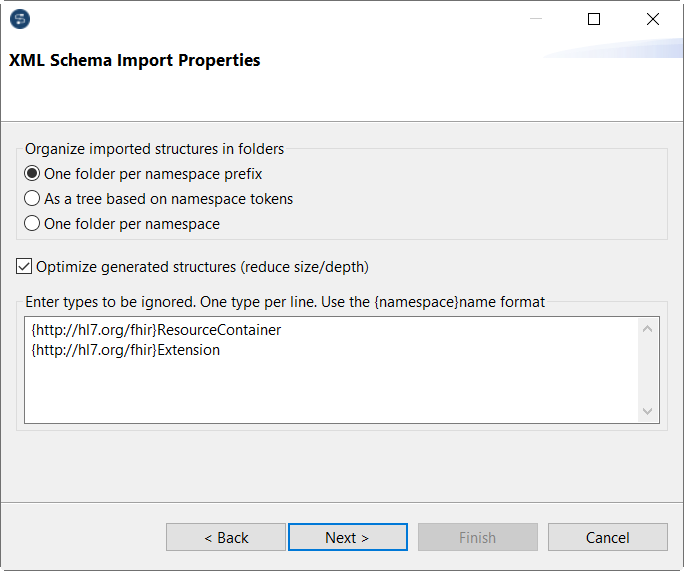Click the scroll up arrow in the types box
Image resolution: width=684 pixels, height=571 pixels.
pos(648,329)
